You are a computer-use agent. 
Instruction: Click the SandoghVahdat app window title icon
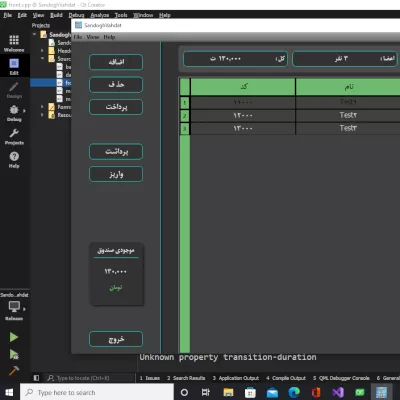[x=78, y=25]
